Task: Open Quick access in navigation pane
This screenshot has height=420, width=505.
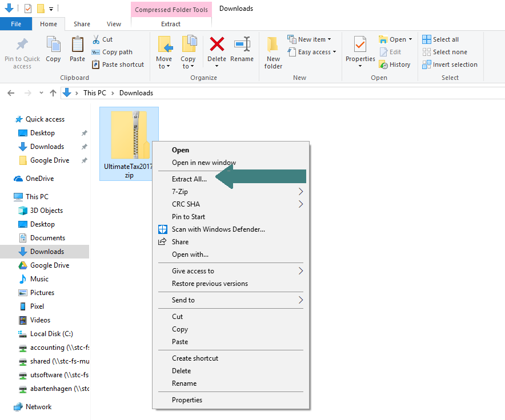Action: (x=40, y=119)
